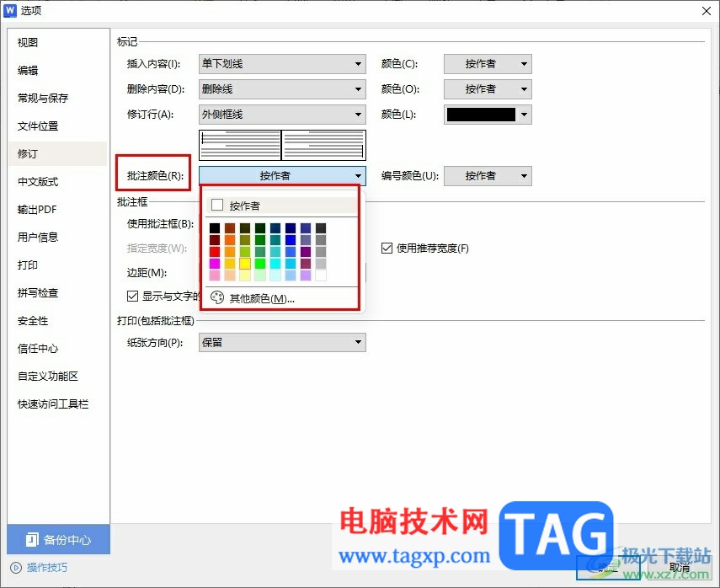720x588 pixels.
Task: Click the WPS W logo in title bar
Action: (9, 10)
